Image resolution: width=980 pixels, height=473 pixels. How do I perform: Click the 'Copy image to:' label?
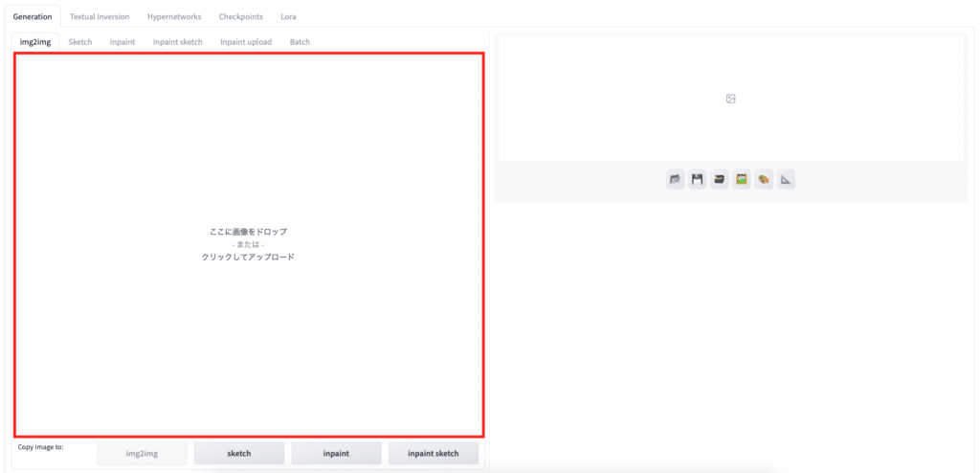(40, 447)
